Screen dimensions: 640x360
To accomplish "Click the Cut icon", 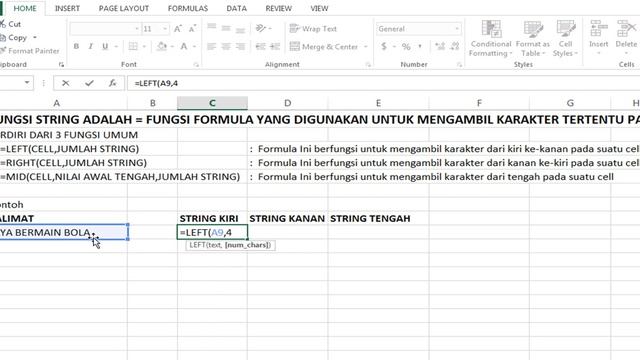I will [x=2, y=24].
